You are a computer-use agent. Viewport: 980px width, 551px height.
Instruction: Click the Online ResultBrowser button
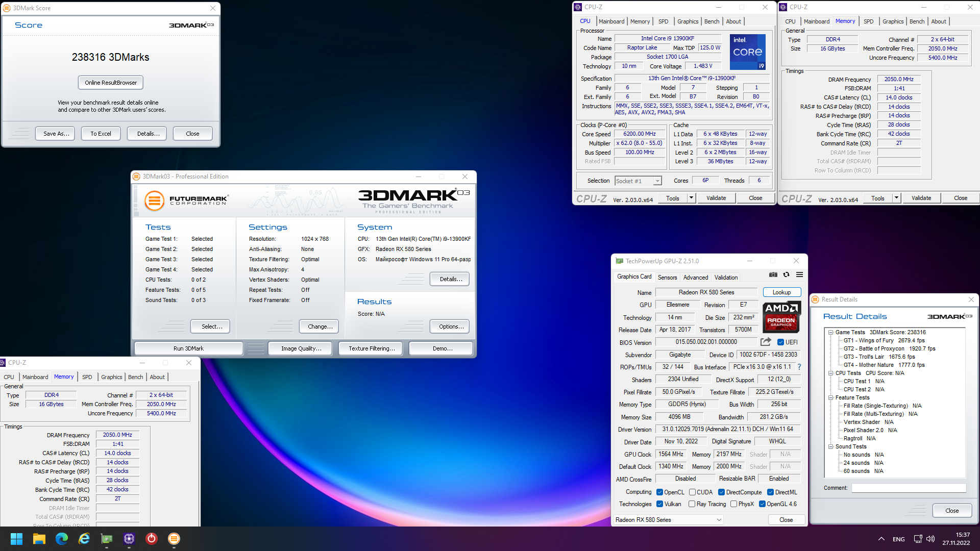click(111, 83)
